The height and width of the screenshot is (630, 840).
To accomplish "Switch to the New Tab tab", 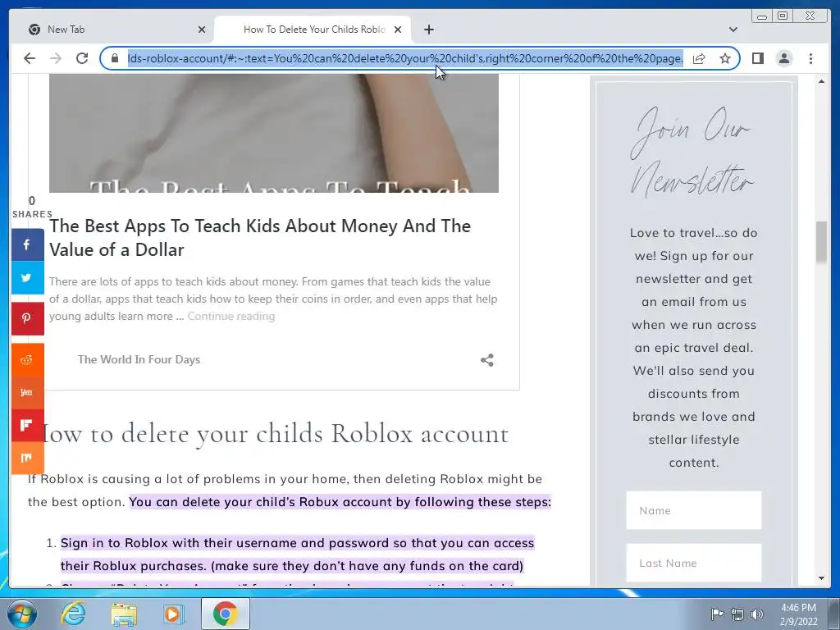I will (x=112, y=30).
